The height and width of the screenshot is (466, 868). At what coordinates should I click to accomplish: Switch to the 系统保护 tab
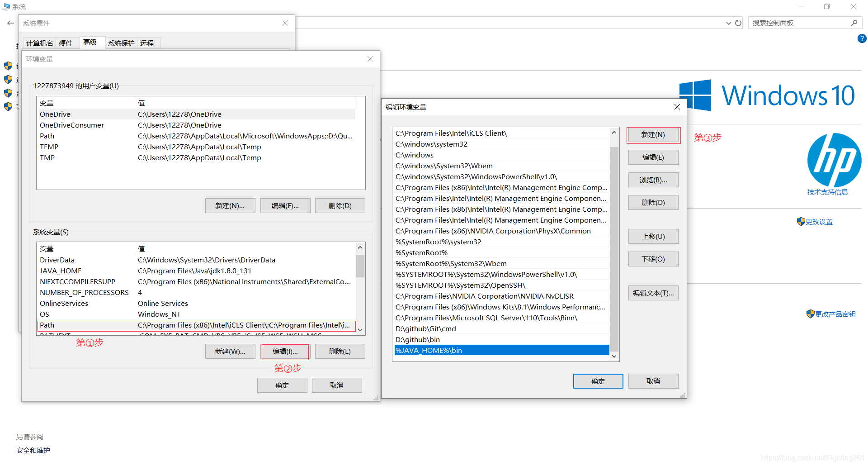121,43
